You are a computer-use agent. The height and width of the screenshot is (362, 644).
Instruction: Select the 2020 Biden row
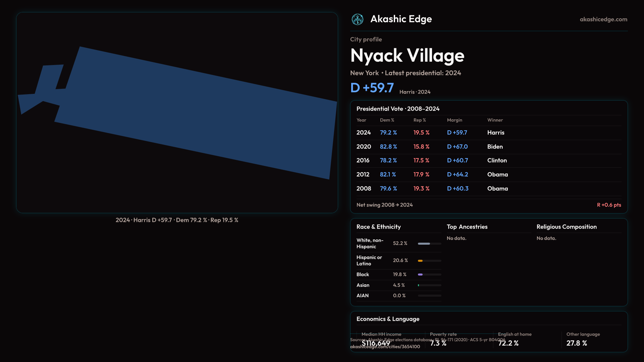488,147
